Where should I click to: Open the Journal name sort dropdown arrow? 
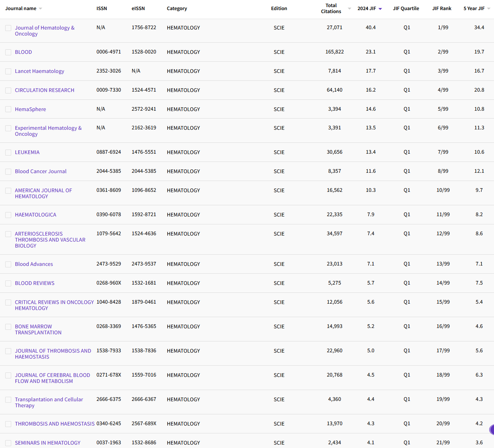pyautogui.click(x=41, y=8)
